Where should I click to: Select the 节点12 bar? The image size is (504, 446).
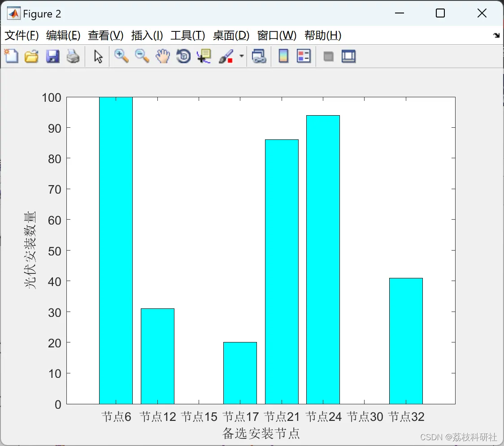coord(157,356)
